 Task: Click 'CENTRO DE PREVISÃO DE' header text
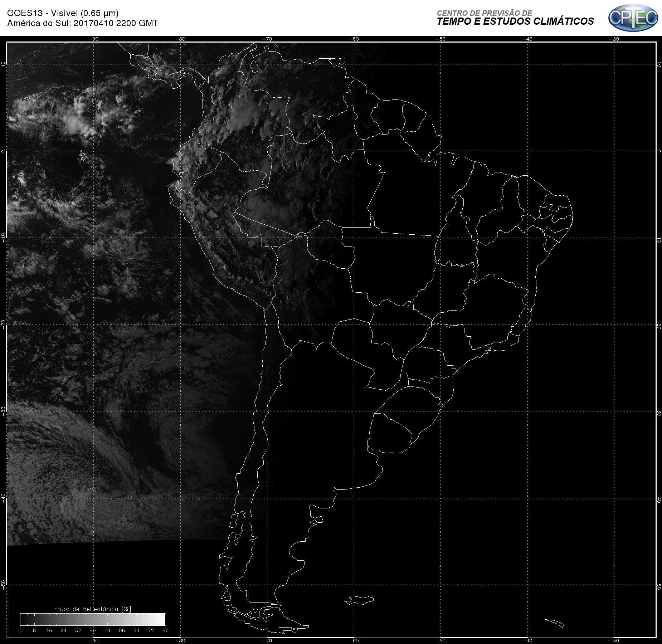click(485, 13)
